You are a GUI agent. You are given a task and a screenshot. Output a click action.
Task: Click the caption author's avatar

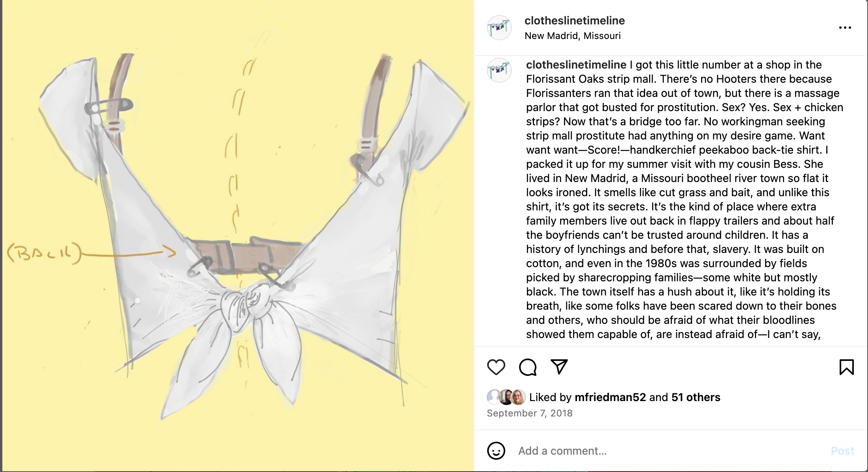click(x=499, y=70)
